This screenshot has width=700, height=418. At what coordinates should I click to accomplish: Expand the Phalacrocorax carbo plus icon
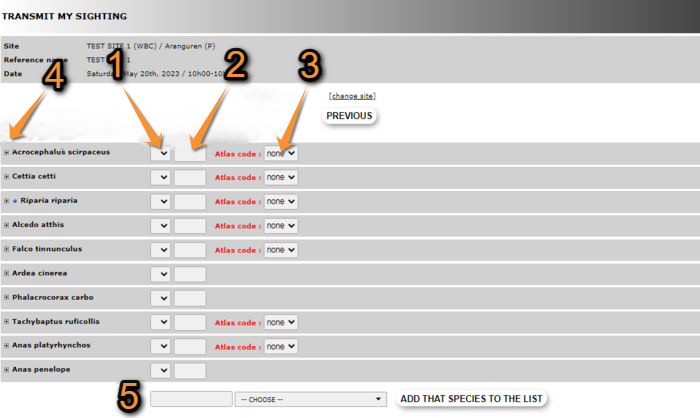point(6,298)
